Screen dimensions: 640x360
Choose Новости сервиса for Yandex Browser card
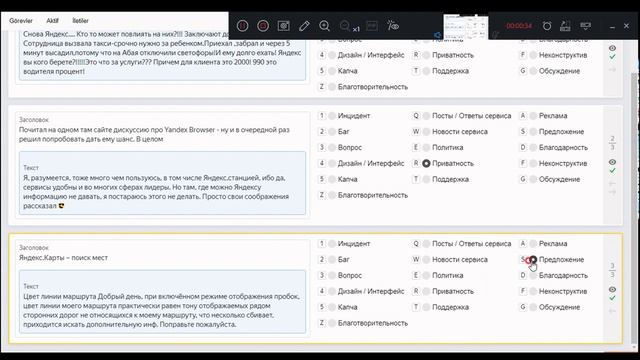427,132
